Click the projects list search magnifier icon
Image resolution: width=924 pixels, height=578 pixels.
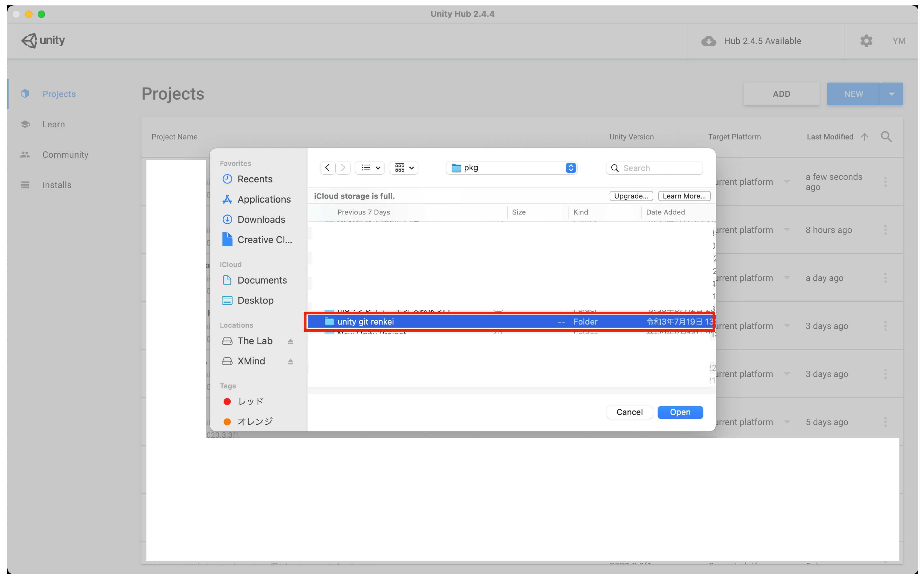886,137
